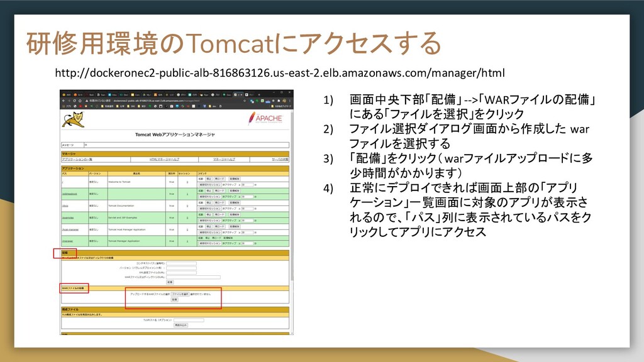Reload the Servlet and JSP Examples app
Viewport: 644px width, 362px height.
coord(219,215)
